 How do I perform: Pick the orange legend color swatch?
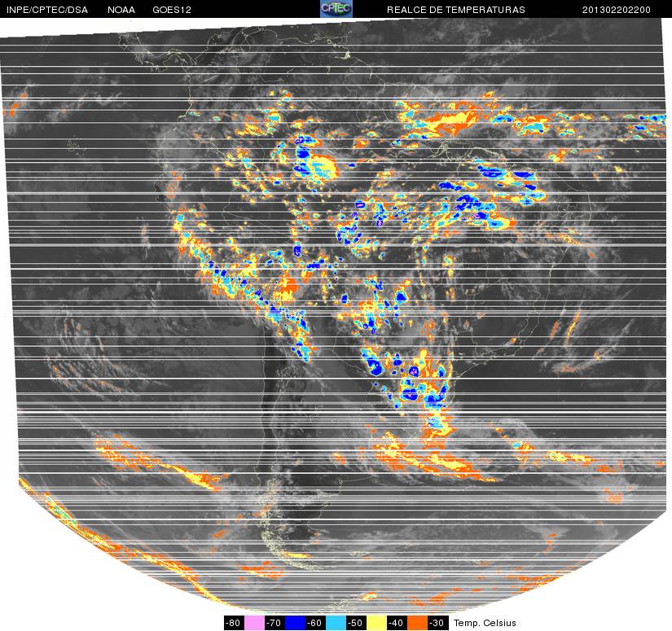[417, 623]
